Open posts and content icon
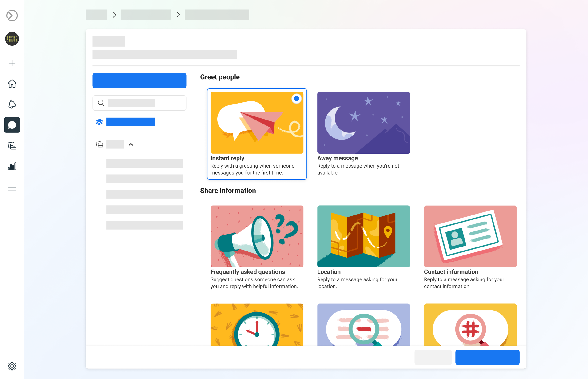 [x=12, y=146]
